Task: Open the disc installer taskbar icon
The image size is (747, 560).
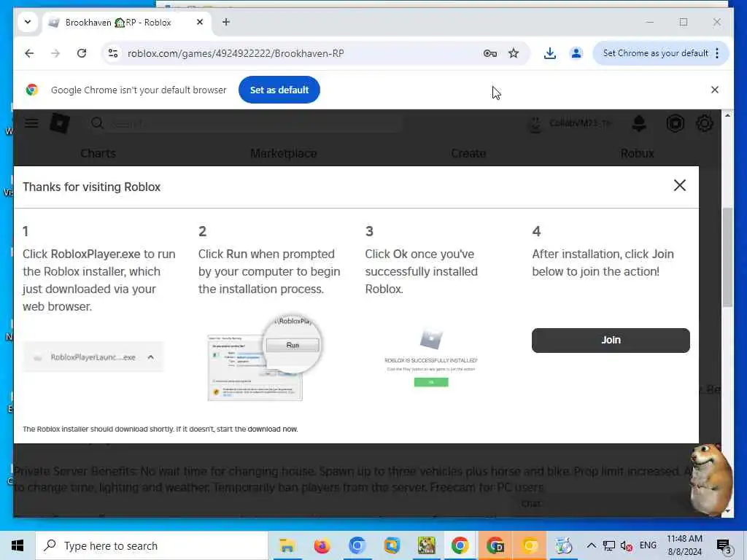Action: click(564, 545)
